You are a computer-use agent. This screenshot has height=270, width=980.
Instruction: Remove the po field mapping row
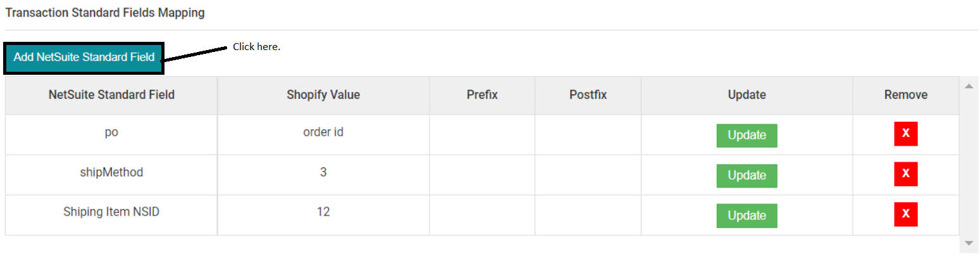coord(905,134)
